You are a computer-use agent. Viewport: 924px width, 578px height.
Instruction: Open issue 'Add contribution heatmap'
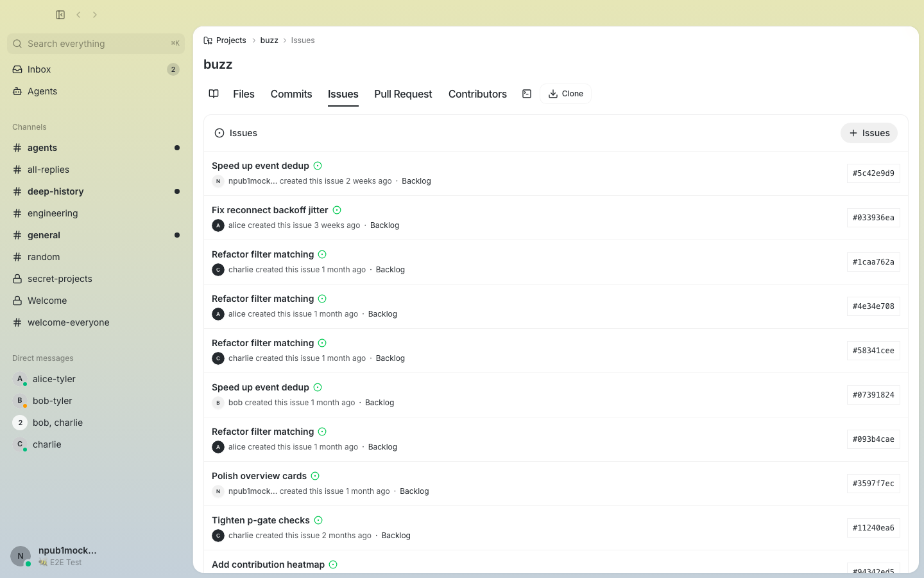pyautogui.click(x=268, y=565)
